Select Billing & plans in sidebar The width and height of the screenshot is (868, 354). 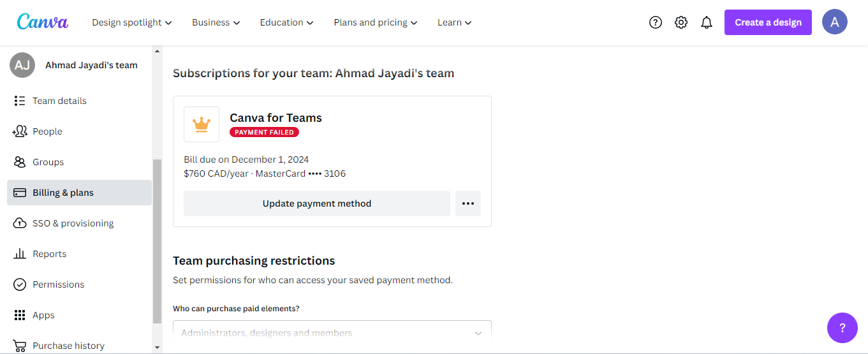[x=79, y=193]
